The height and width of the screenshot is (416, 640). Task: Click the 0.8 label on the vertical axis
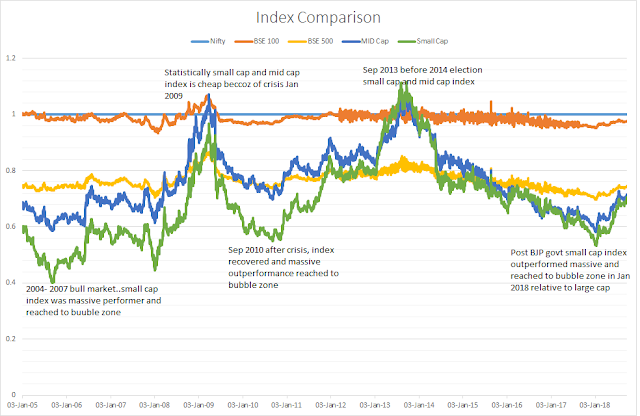click(13, 171)
